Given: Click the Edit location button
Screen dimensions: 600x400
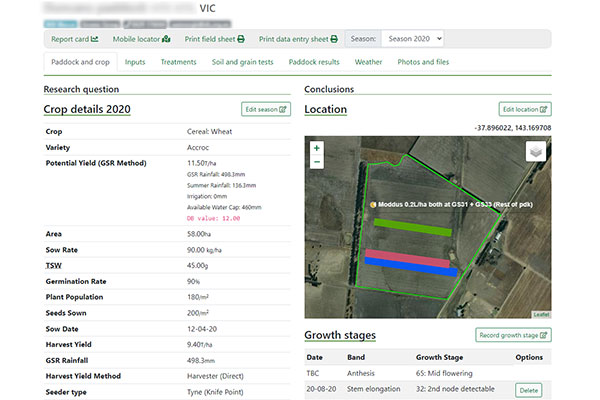Looking at the screenshot, I should click(525, 109).
